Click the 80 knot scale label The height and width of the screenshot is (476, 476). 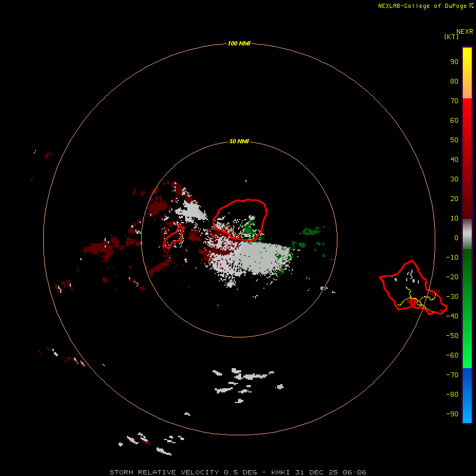454,81
